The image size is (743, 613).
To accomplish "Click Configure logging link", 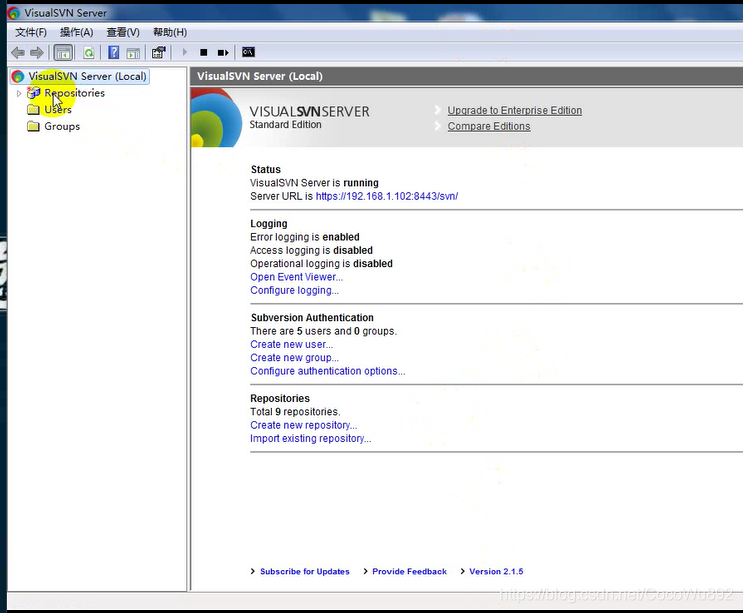I will [294, 290].
